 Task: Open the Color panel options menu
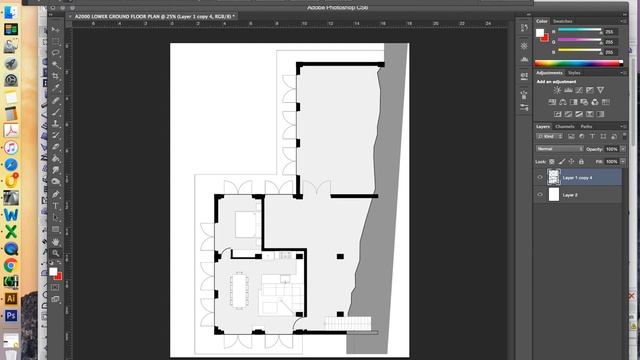coord(624,21)
